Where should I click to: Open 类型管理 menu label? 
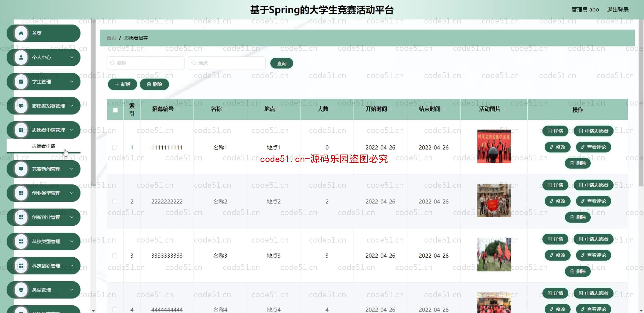[x=41, y=290]
